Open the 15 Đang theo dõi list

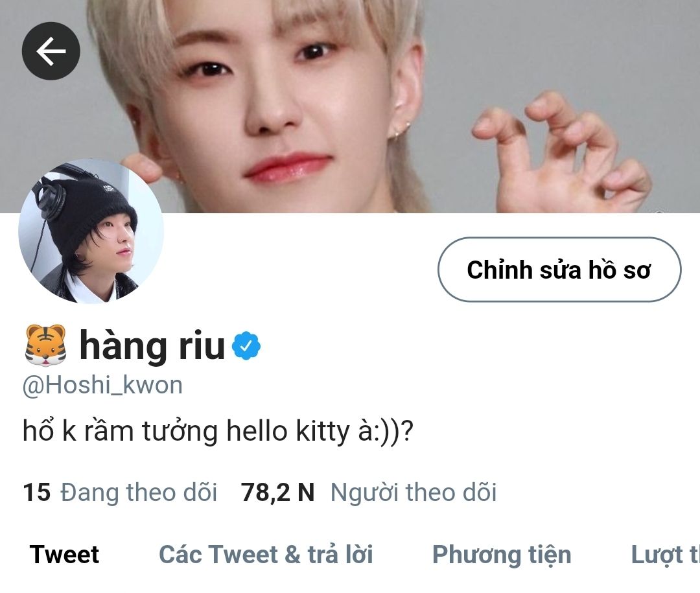pos(120,492)
